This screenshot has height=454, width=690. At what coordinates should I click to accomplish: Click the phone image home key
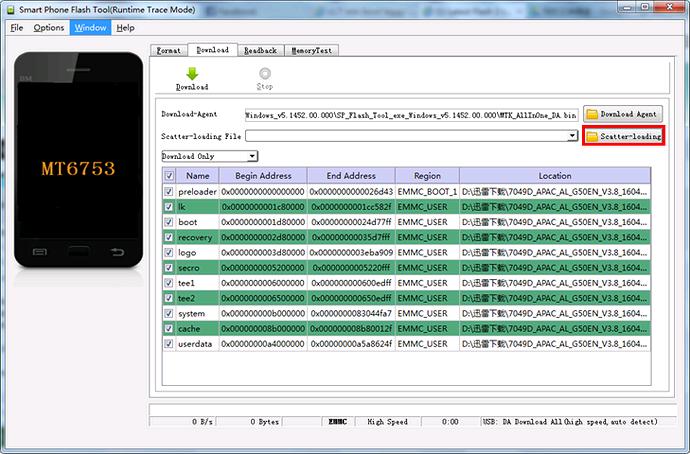(x=78, y=252)
